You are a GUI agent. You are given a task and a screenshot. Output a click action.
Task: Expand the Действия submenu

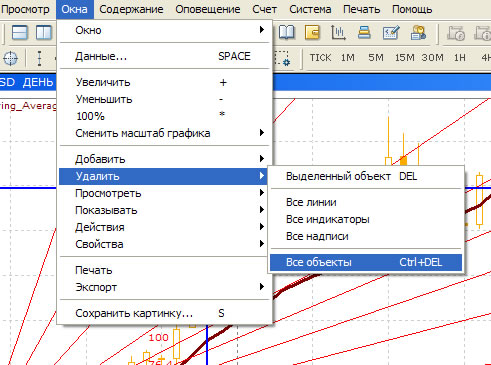[164, 227]
